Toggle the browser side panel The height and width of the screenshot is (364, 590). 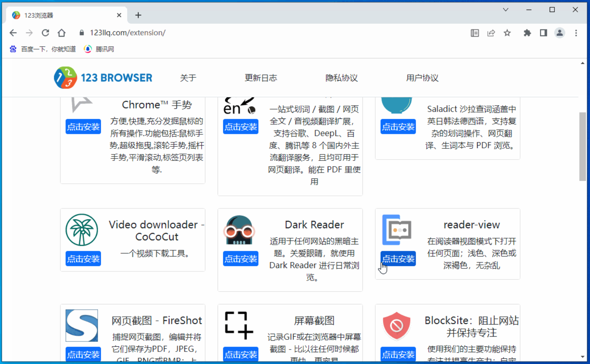pyautogui.click(x=543, y=33)
